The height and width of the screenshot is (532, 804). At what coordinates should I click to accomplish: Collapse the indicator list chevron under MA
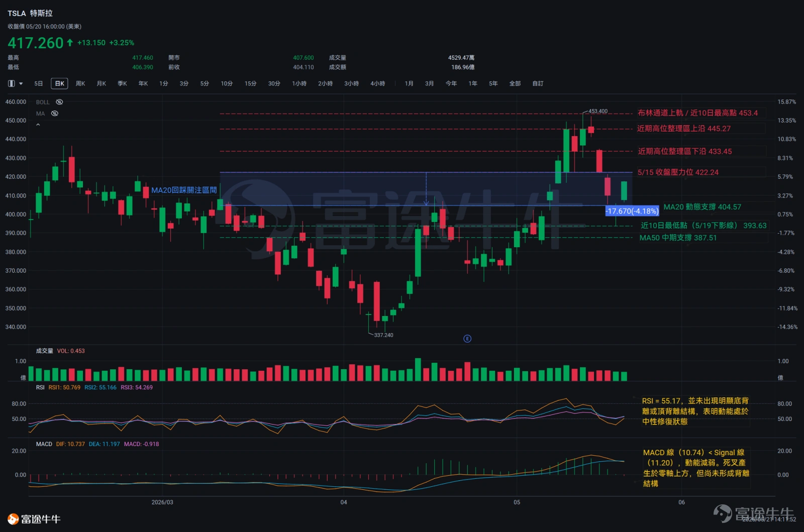point(38,125)
